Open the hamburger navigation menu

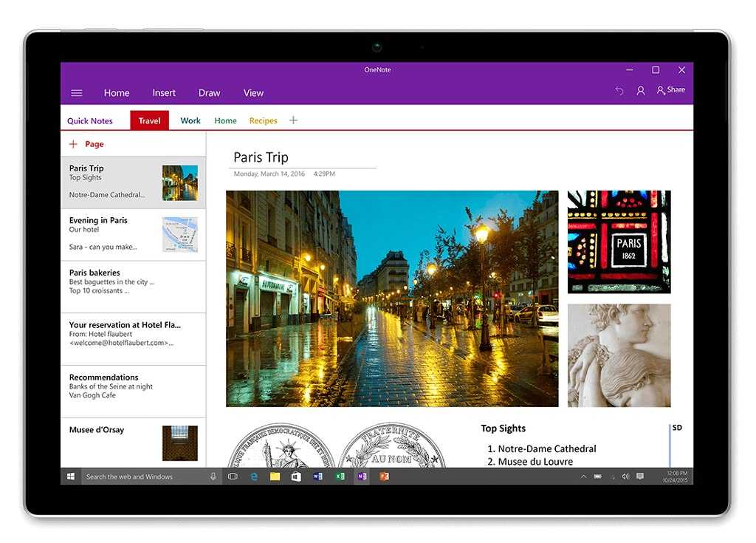77,93
